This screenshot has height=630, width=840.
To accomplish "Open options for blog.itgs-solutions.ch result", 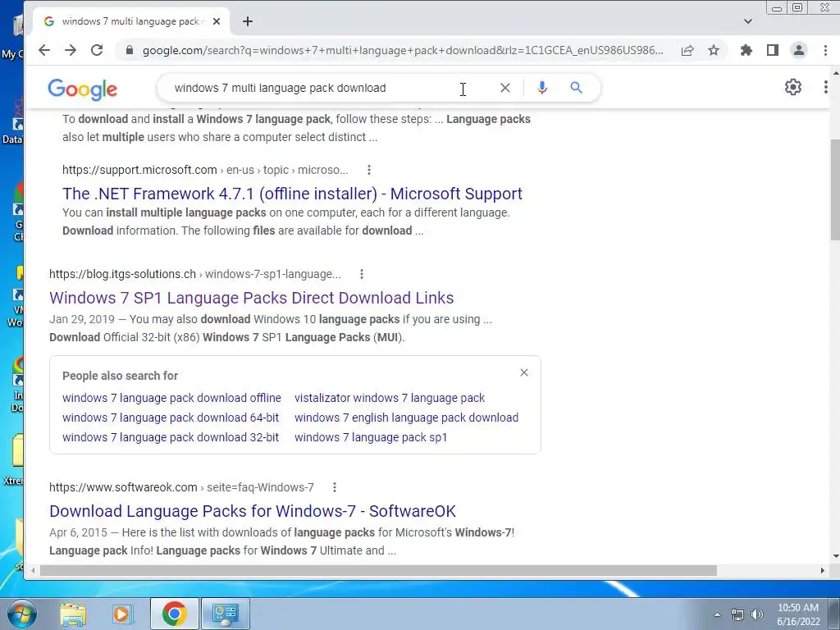I will [362, 274].
